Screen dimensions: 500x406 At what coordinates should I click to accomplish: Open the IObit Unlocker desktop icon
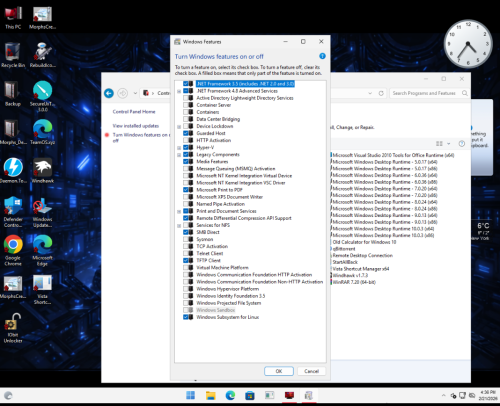pos(13,328)
